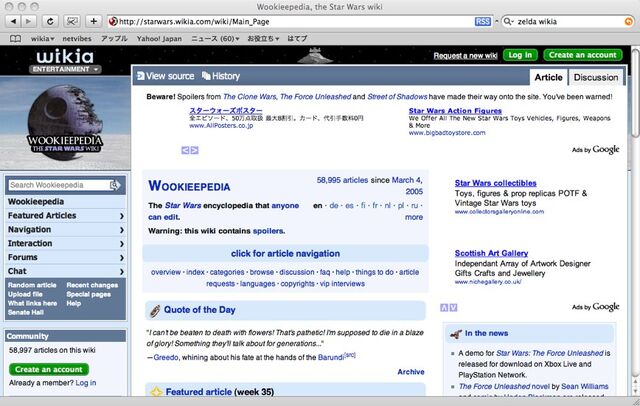Click Create an account in Community box
Viewport: 640px width, 406px height.
[49, 370]
